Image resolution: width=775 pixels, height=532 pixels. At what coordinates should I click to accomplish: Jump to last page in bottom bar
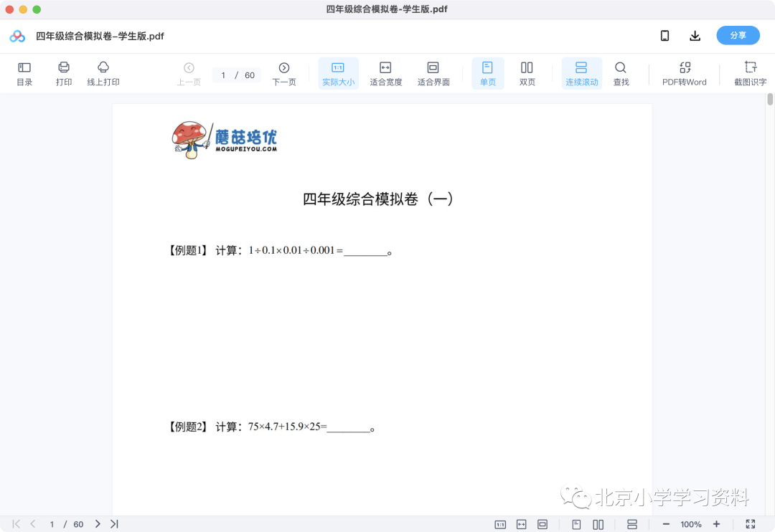114,524
